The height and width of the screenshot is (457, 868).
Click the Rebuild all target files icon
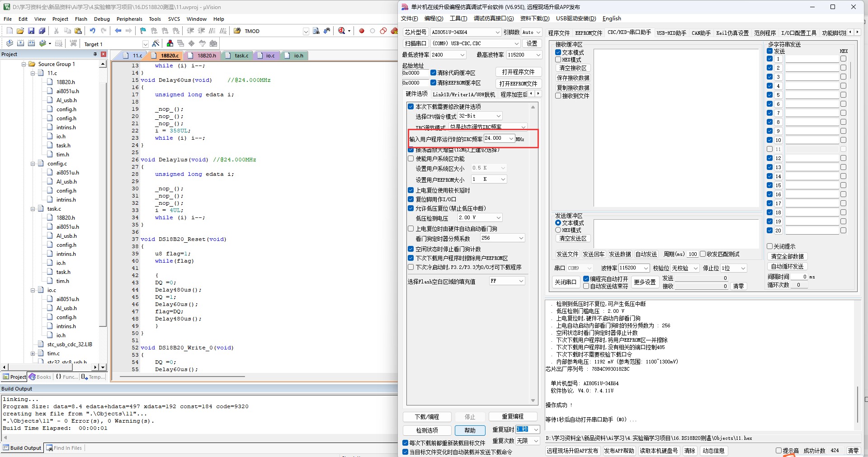click(x=31, y=43)
